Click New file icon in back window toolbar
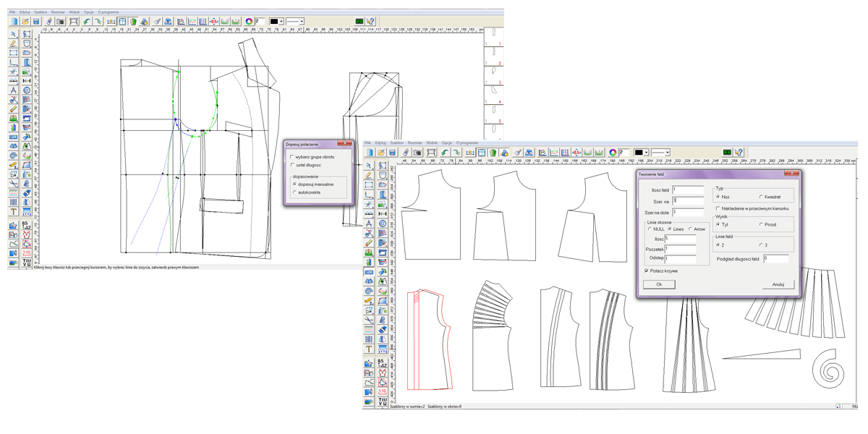 click(14, 22)
